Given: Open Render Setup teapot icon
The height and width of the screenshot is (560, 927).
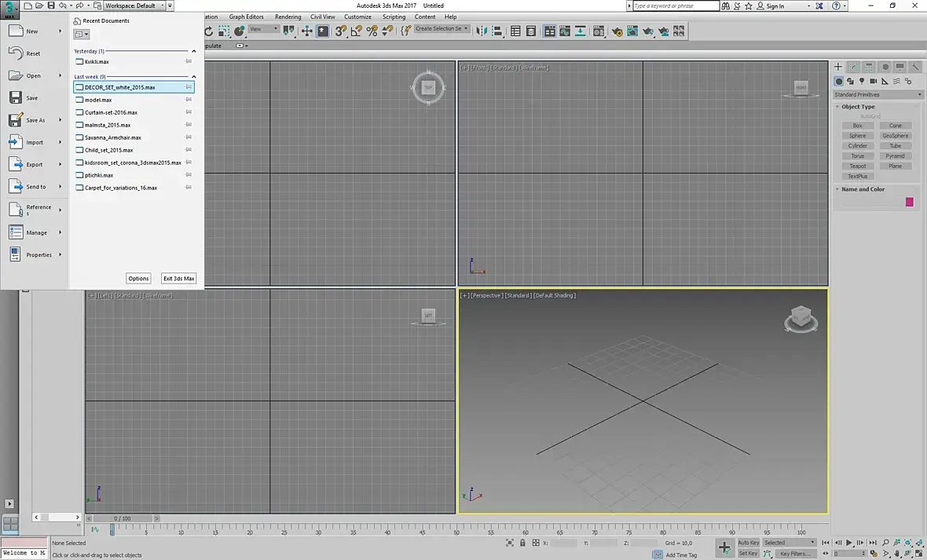Looking at the screenshot, I should pos(617,31).
